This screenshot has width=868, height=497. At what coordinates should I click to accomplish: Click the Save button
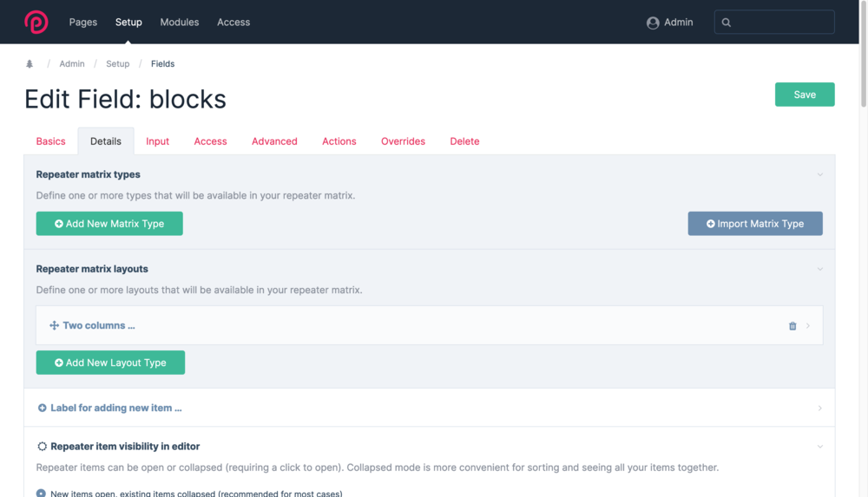pos(805,95)
